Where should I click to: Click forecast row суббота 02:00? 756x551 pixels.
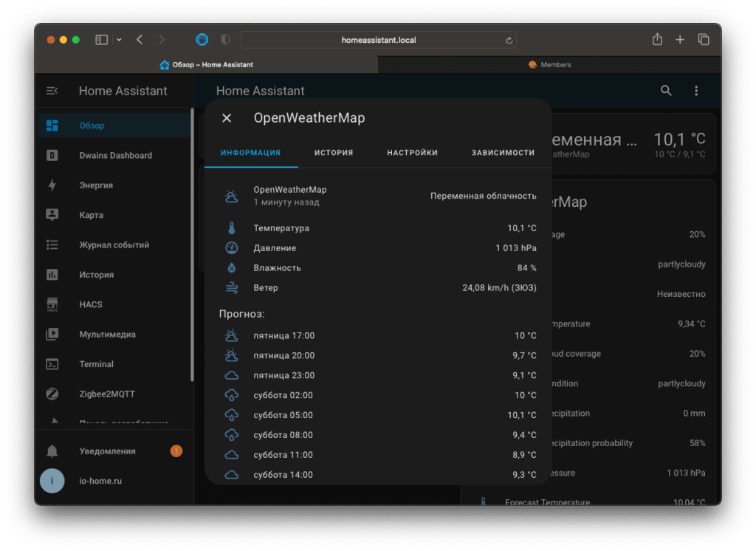[x=378, y=395]
